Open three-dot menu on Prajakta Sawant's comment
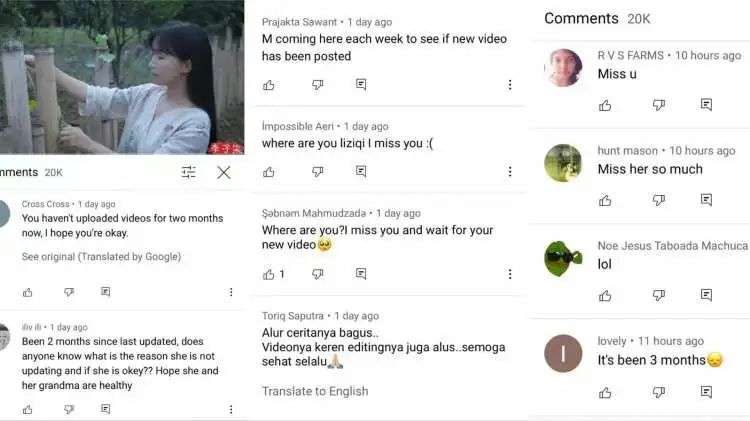This screenshot has width=750, height=421. pos(510,85)
